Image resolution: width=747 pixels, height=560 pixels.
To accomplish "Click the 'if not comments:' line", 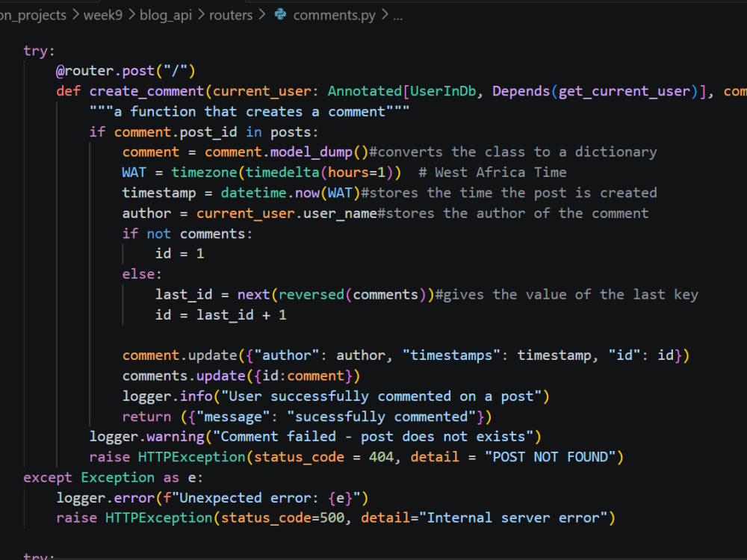I will pos(187,234).
